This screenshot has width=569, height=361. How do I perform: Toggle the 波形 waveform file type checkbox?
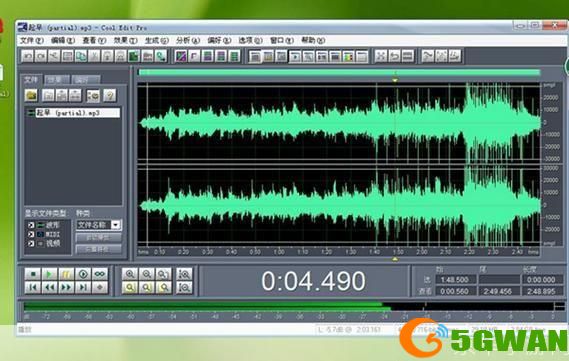pyautogui.click(x=31, y=225)
